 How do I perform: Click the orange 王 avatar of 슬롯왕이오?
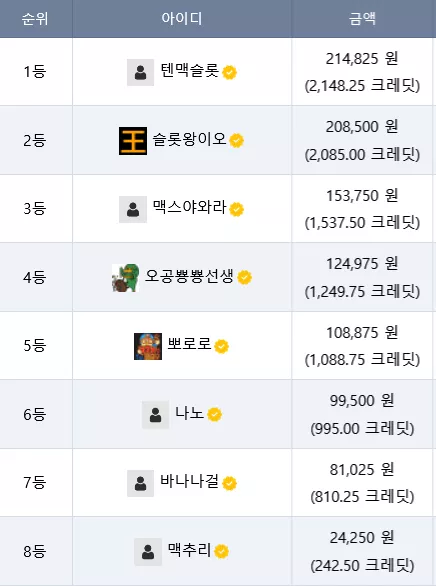[x=133, y=141]
